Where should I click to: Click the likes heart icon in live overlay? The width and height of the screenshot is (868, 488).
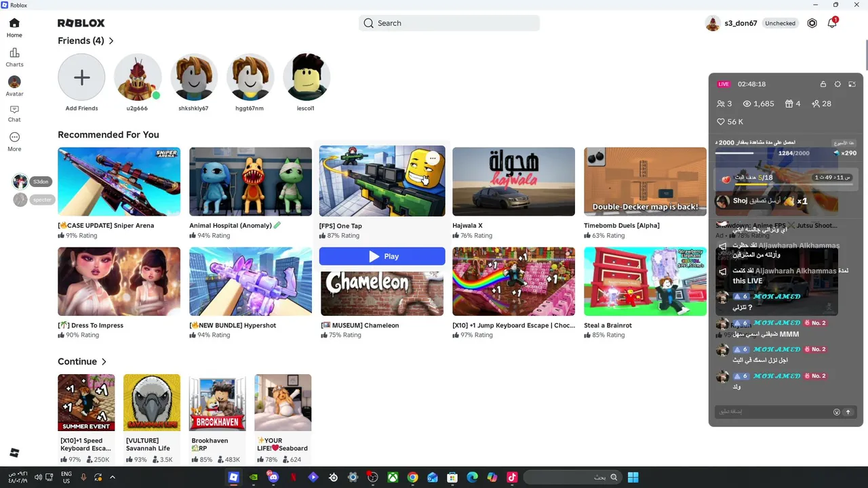point(721,122)
